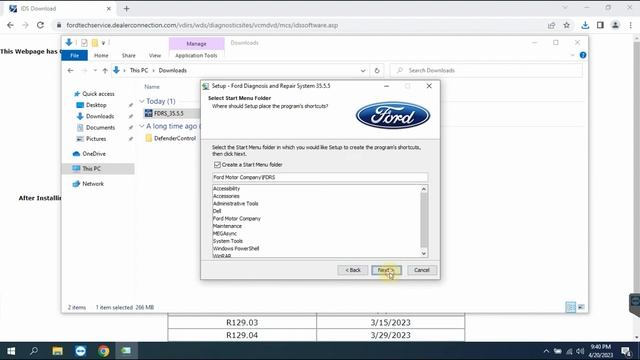Select the FDRS_35.5.5 installer file
Image resolution: width=640 pixels, height=360 pixels.
click(169, 113)
